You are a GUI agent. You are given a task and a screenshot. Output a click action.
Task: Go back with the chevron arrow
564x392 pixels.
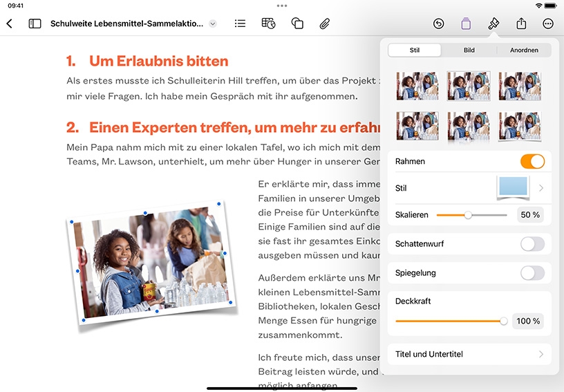(x=10, y=24)
